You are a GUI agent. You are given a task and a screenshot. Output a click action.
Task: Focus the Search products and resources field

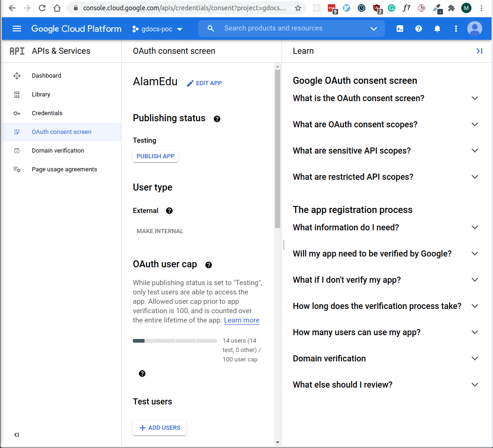tap(291, 28)
